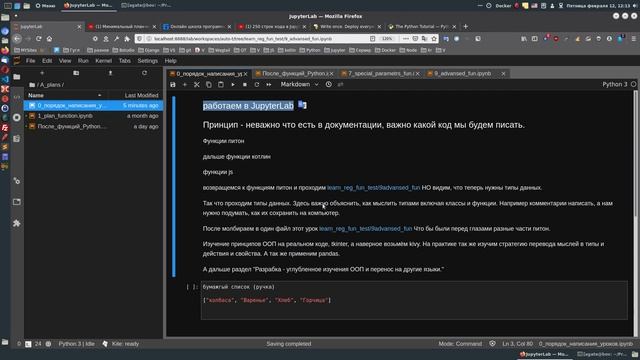This screenshot has height=360, width=640.
Task: Open the Python bookmarks folder
Action: [310, 50]
